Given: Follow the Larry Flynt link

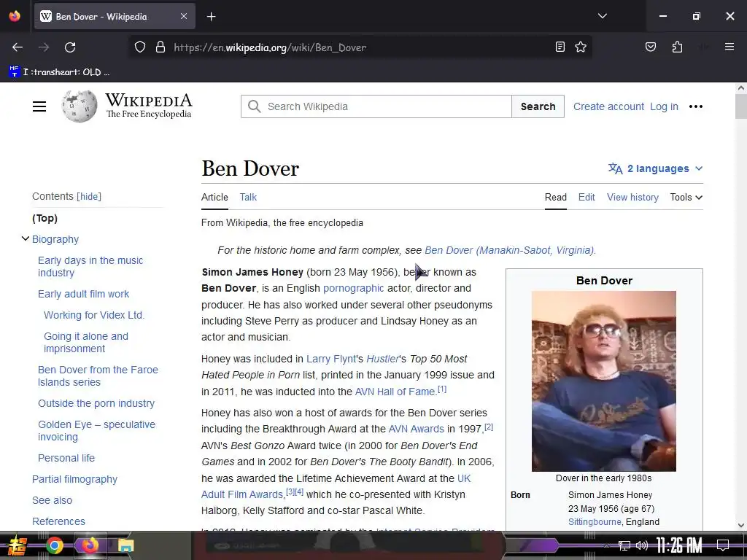Looking at the screenshot, I should [331, 359].
